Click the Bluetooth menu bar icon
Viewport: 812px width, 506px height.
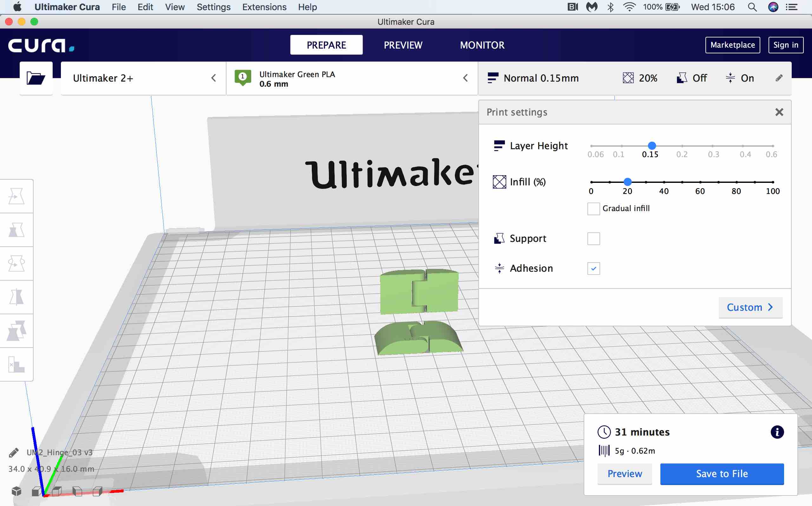click(610, 7)
